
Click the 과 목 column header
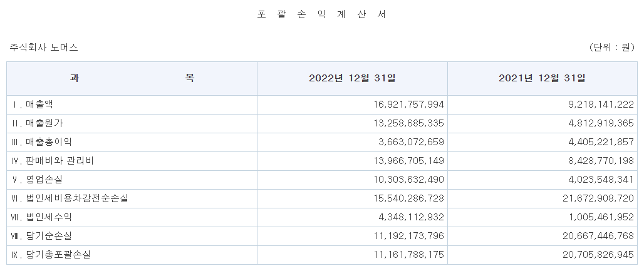click(x=132, y=78)
